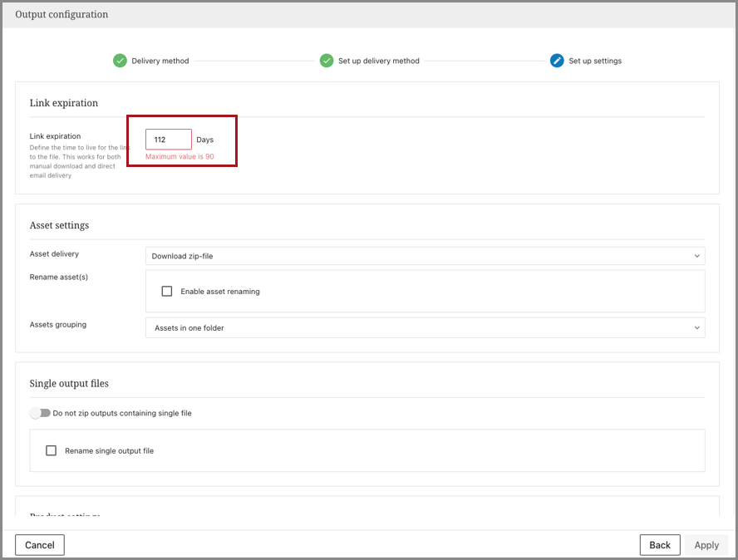Image resolution: width=738 pixels, height=560 pixels.
Task: Click the chevron arrow on Assets grouping field
Action: [696, 328]
